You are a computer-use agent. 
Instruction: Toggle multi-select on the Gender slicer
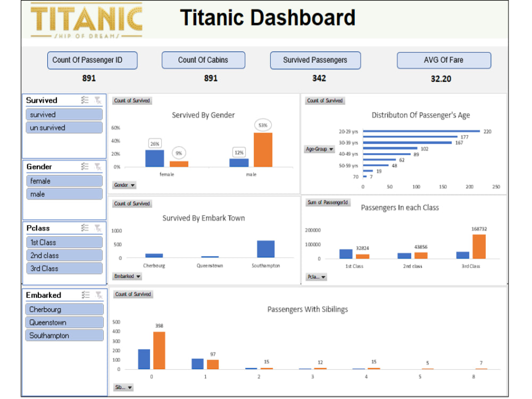(x=85, y=167)
